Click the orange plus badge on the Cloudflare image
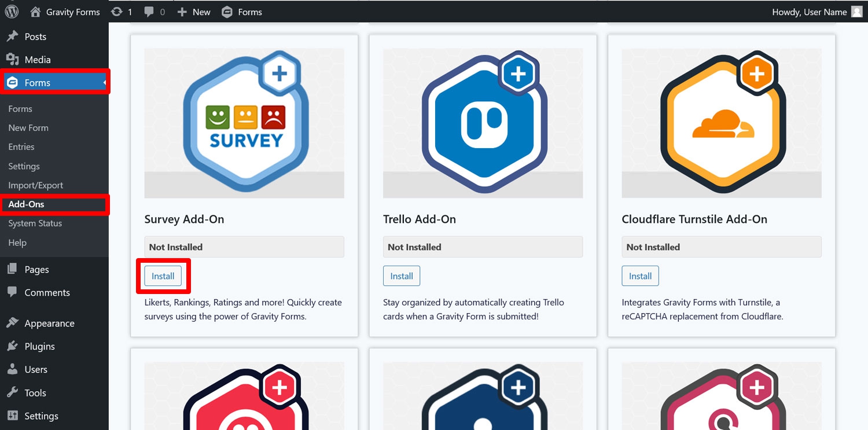This screenshot has height=430, width=868. click(757, 74)
